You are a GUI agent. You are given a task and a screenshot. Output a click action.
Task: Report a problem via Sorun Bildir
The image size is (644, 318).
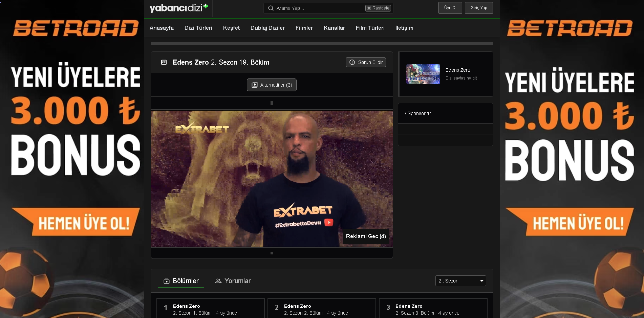tap(366, 62)
